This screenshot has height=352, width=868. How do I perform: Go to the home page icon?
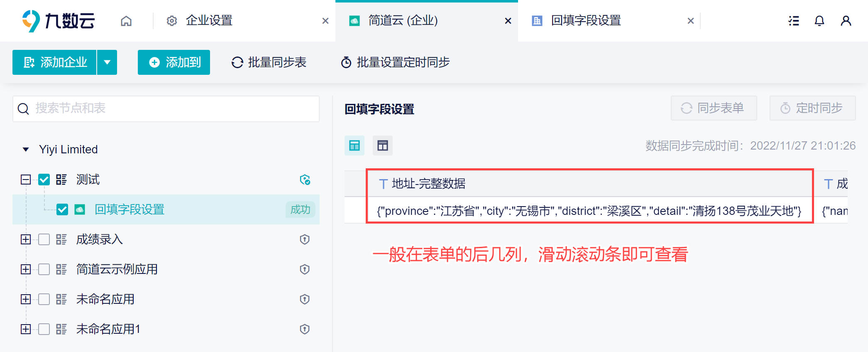click(126, 21)
